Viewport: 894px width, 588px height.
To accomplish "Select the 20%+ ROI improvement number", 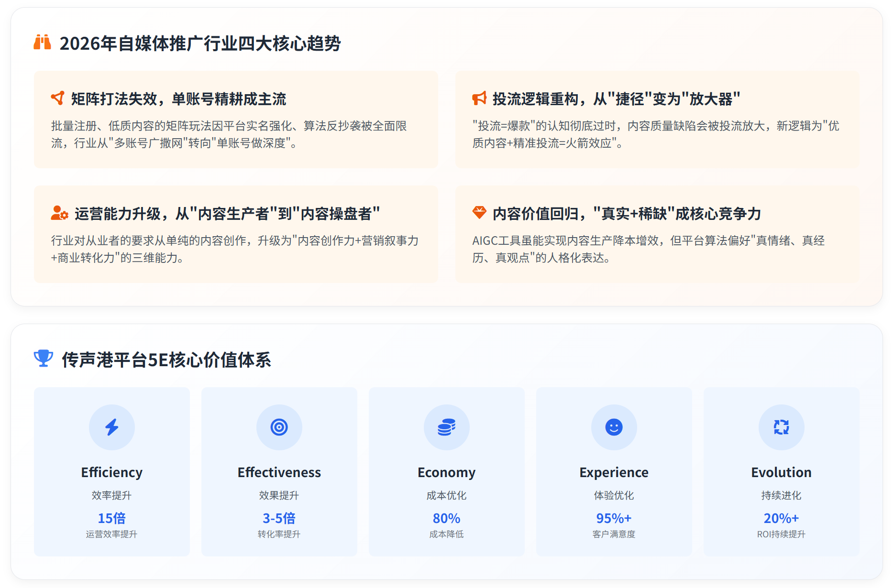I will coord(782,518).
